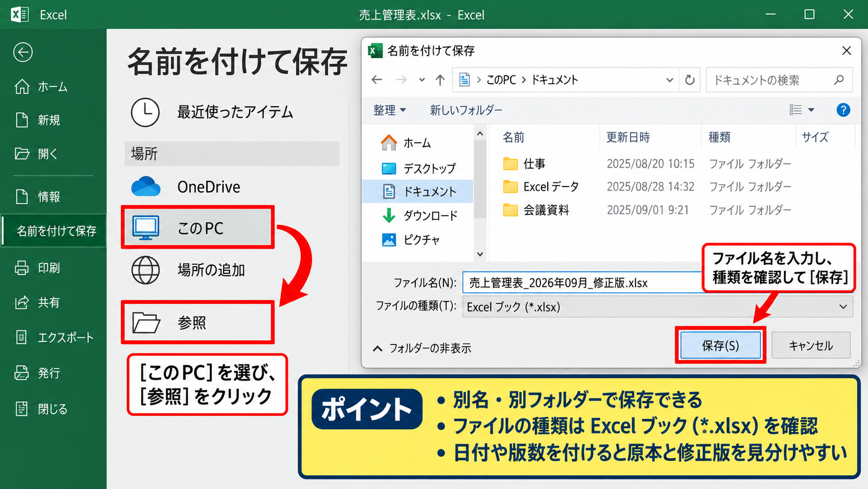Select ドキュメント in the navigation pane
This screenshot has height=489, width=868.
(418, 191)
